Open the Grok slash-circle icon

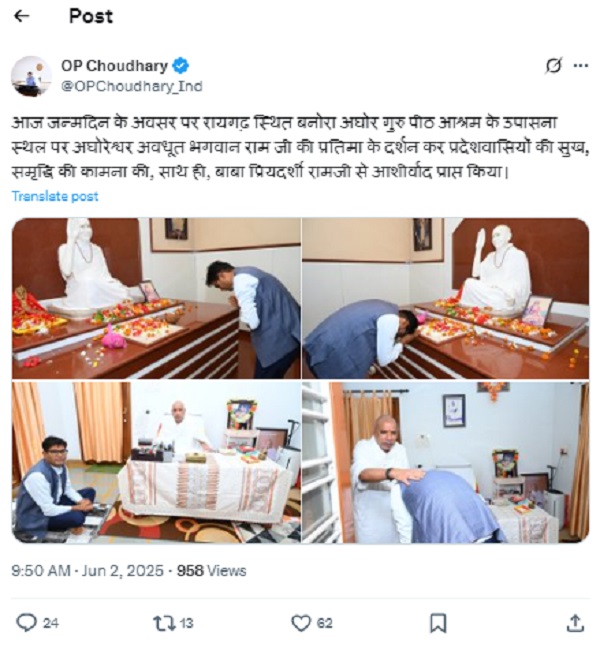553,66
